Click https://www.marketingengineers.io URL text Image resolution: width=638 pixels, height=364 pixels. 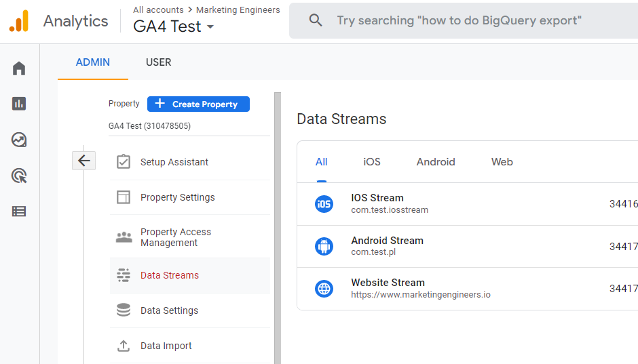pos(421,295)
